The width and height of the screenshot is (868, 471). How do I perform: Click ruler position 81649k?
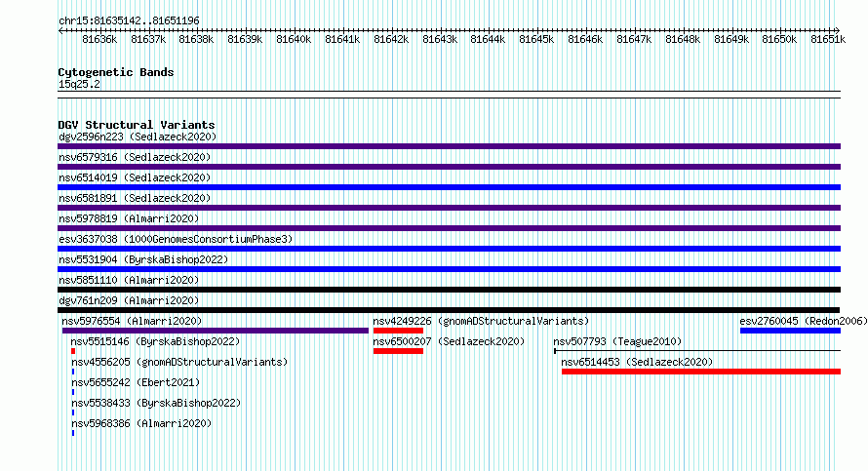pos(731,39)
